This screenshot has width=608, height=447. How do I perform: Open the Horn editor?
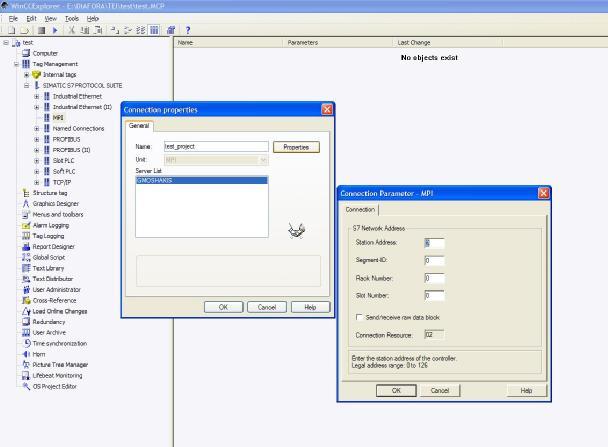[39, 354]
